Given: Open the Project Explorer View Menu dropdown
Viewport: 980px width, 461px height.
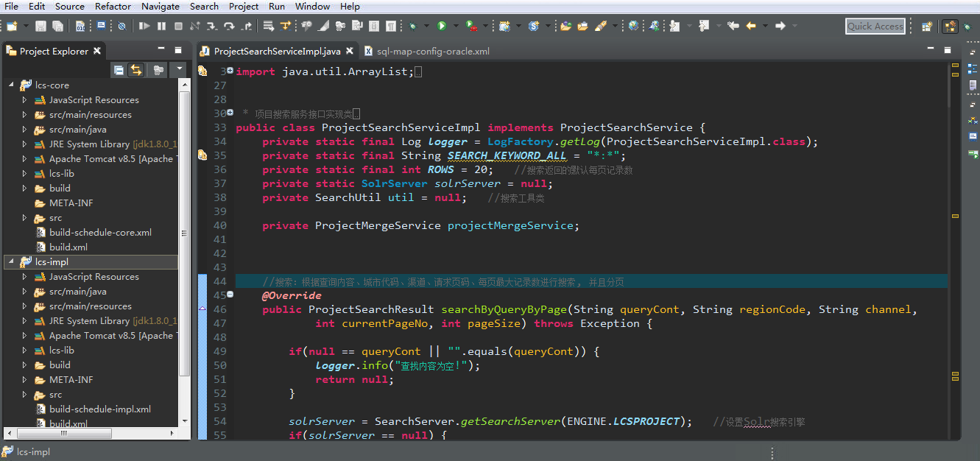Looking at the screenshot, I should pos(180,70).
